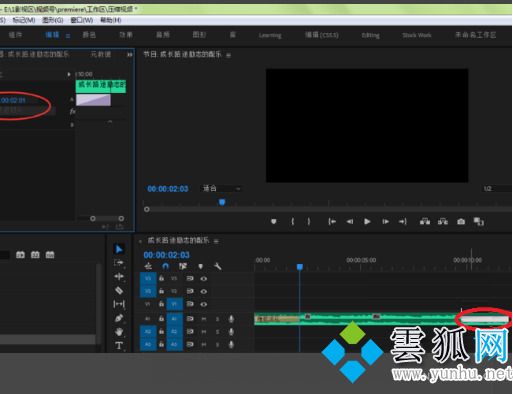Click the timeline timecode 00:00:02:03

pos(166,255)
